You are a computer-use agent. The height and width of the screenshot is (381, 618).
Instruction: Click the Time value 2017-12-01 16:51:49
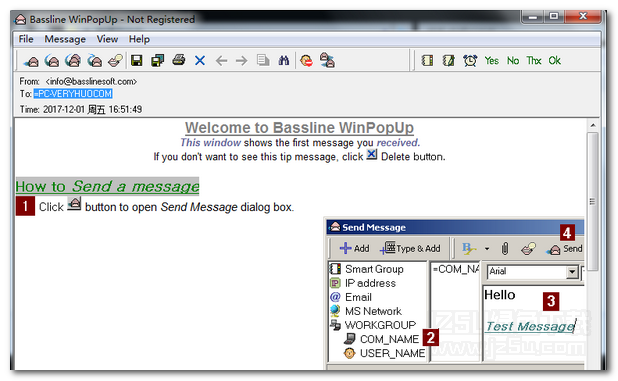click(92, 110)
